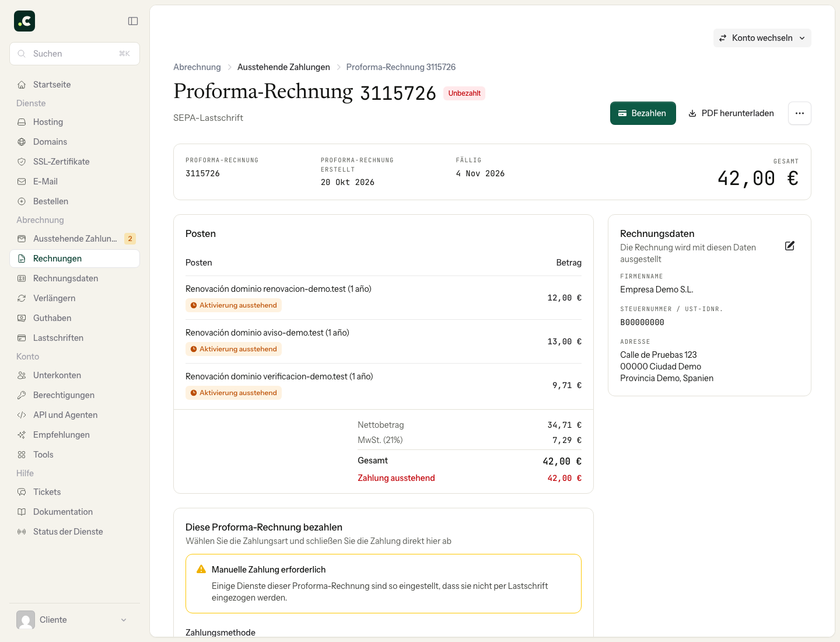Click the due date 4 Nov 2026

tap(480, 173)
